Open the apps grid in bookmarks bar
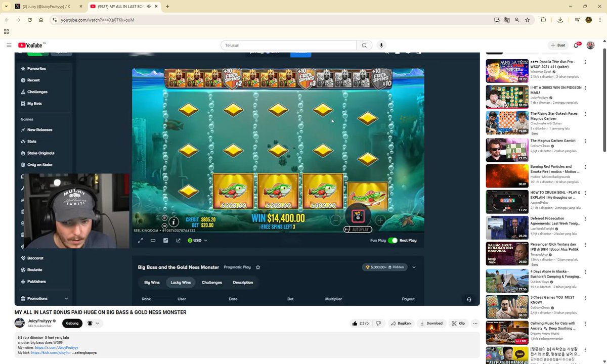Viewport: 607px width, 364px height. tap(6, 31)
